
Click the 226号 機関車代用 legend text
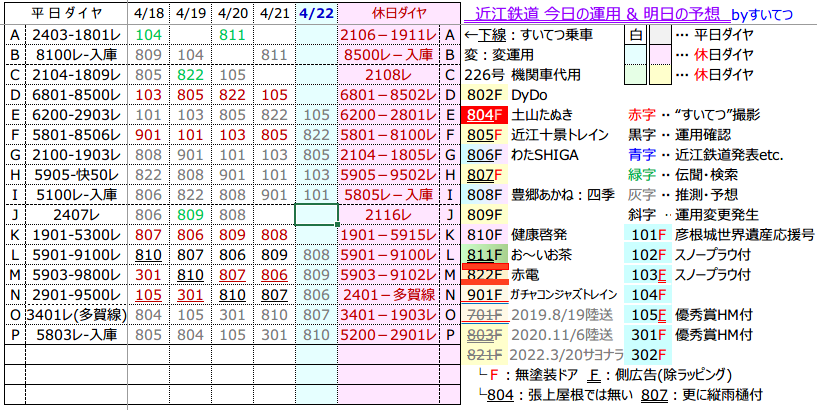[x=523, y=75]
